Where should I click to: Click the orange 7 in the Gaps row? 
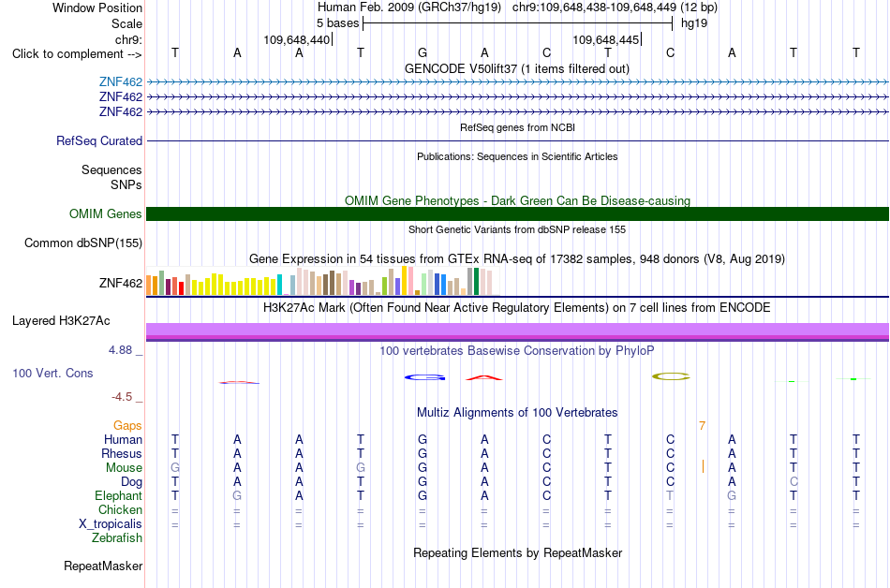point(702,425)
